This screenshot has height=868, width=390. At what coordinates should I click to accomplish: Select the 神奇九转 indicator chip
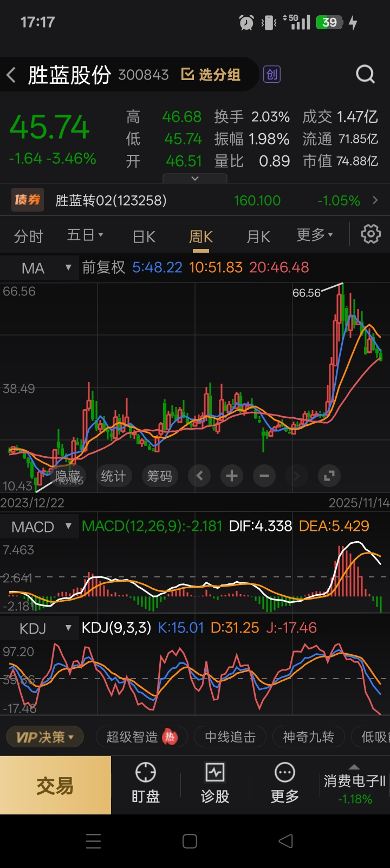pyautogui.click(x=308, y=737)
